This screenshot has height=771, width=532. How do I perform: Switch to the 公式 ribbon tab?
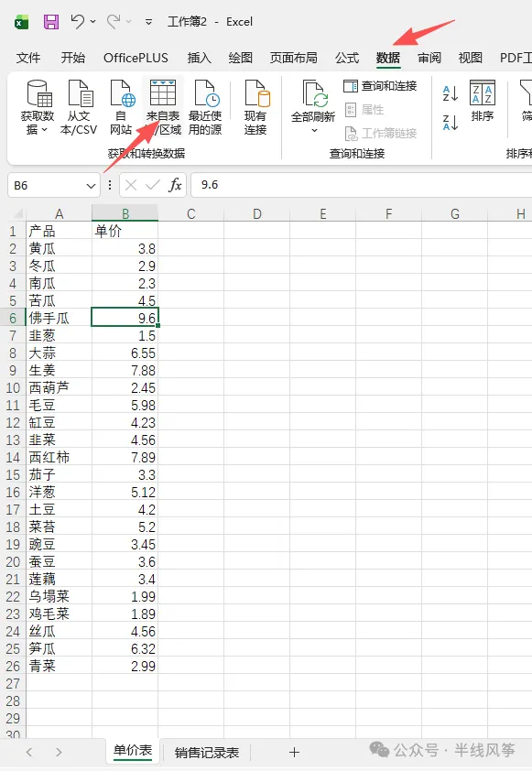pos(347,58)
